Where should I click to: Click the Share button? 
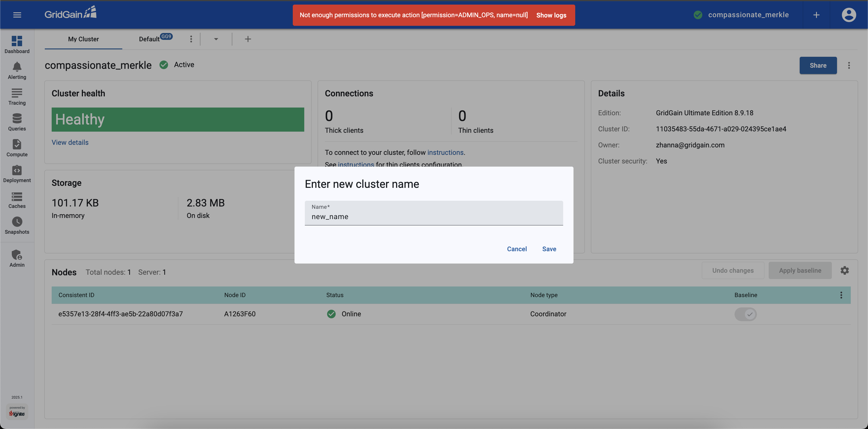[818, 65]
